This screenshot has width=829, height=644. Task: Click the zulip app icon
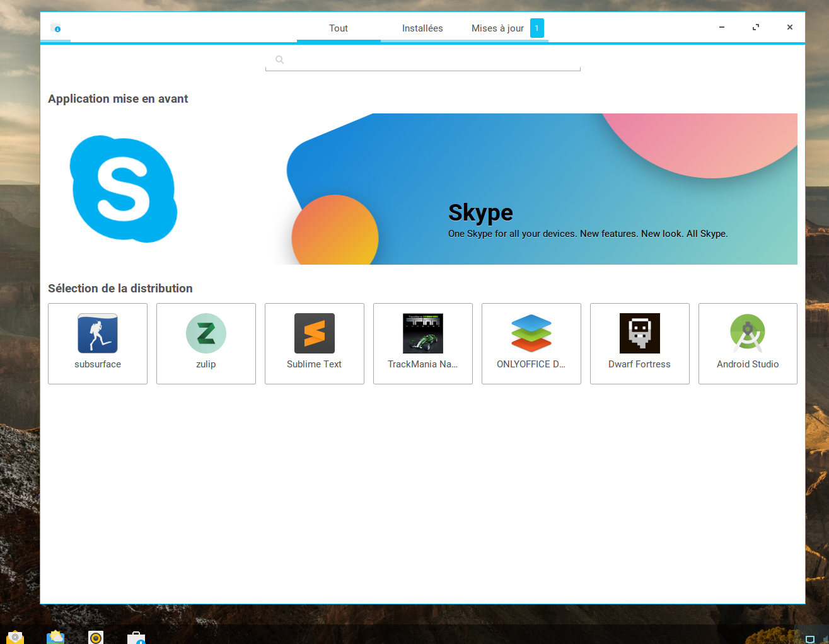[206, 333]
